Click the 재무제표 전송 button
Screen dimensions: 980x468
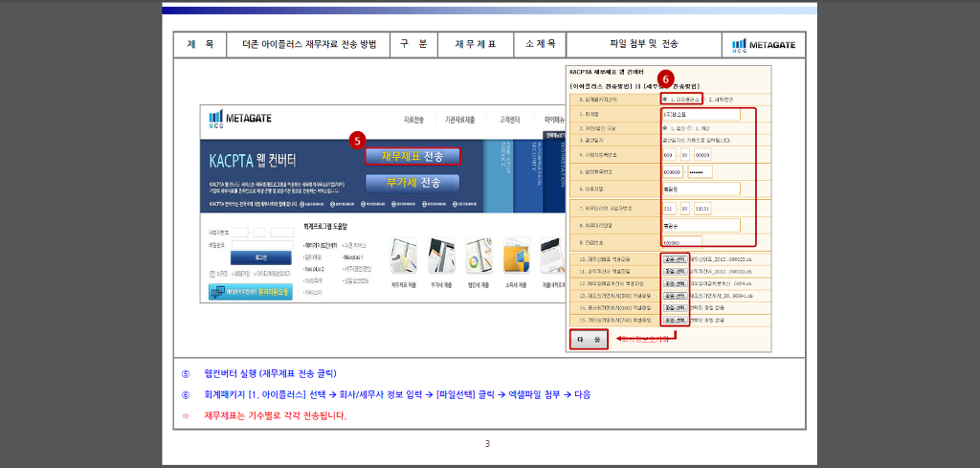[x=412, y=156]
